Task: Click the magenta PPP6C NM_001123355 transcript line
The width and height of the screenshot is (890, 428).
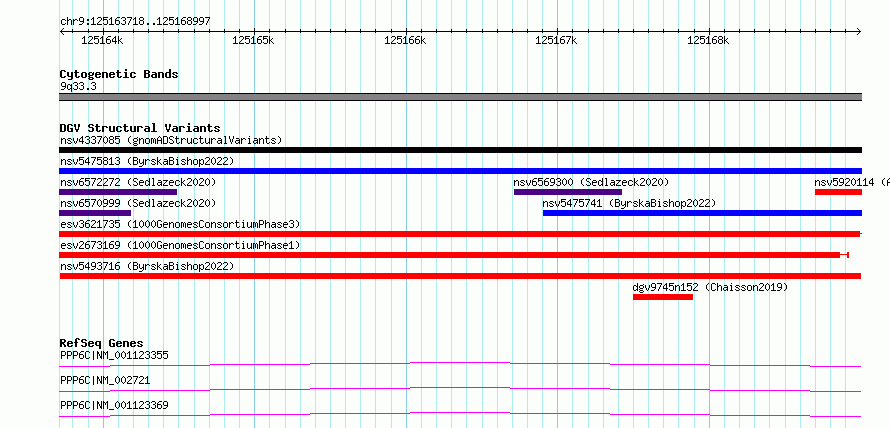Action: pyautogui.click(x=460, y=364)
